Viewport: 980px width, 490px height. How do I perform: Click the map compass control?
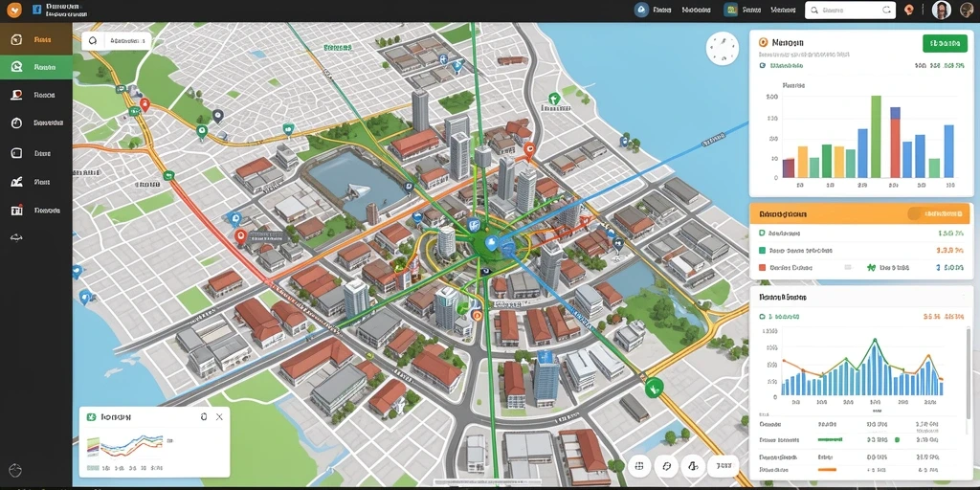point(722,49)
